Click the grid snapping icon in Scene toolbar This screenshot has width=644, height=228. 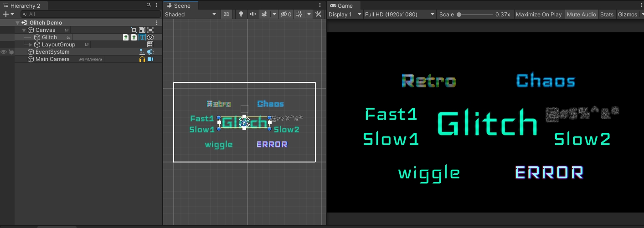(x=299, y=14)
